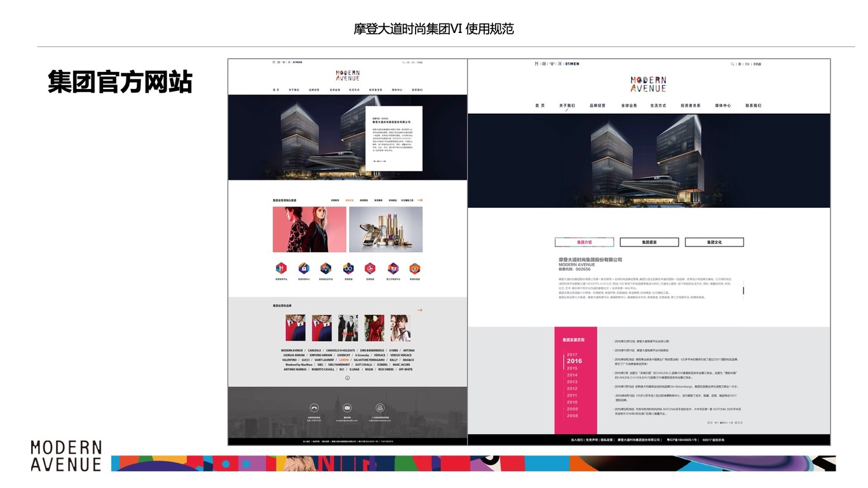The width and height of the screenshot is (868, 488).
Task: Open 品牌经营 in About page navigation
Action: tap(597, 105)
